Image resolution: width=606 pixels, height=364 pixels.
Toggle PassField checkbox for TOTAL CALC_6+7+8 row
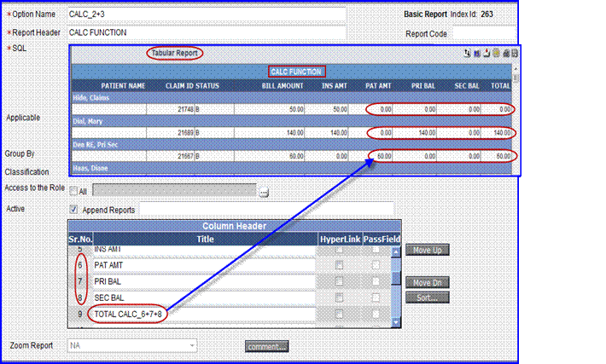point(376,315)
